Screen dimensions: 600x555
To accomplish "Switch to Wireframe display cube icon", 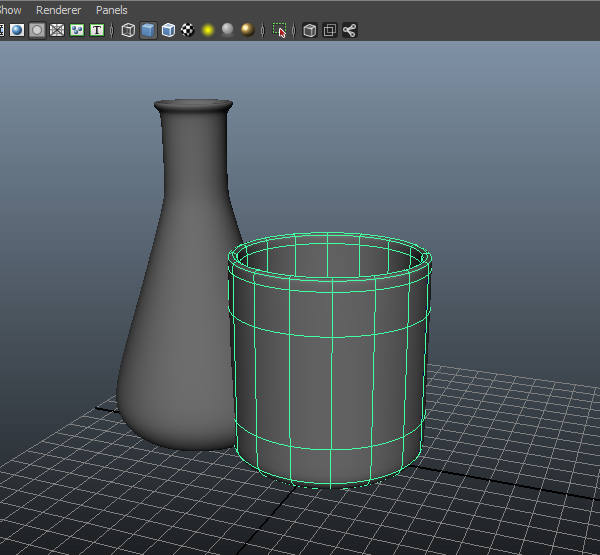I will pos(128,30).
